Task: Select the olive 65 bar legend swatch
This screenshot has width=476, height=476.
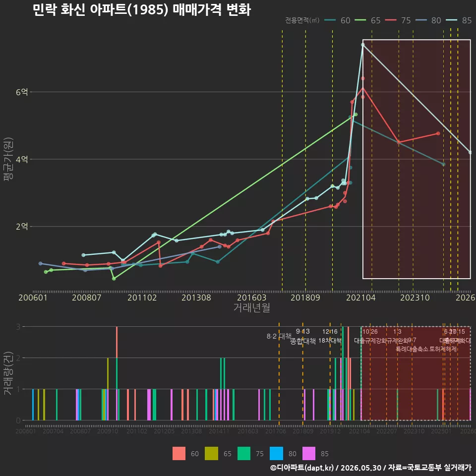Action: point(211,454)
